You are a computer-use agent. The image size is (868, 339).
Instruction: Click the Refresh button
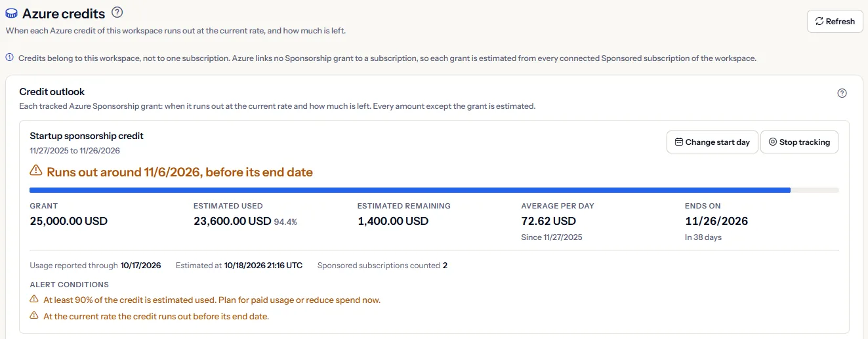[835, 21]
